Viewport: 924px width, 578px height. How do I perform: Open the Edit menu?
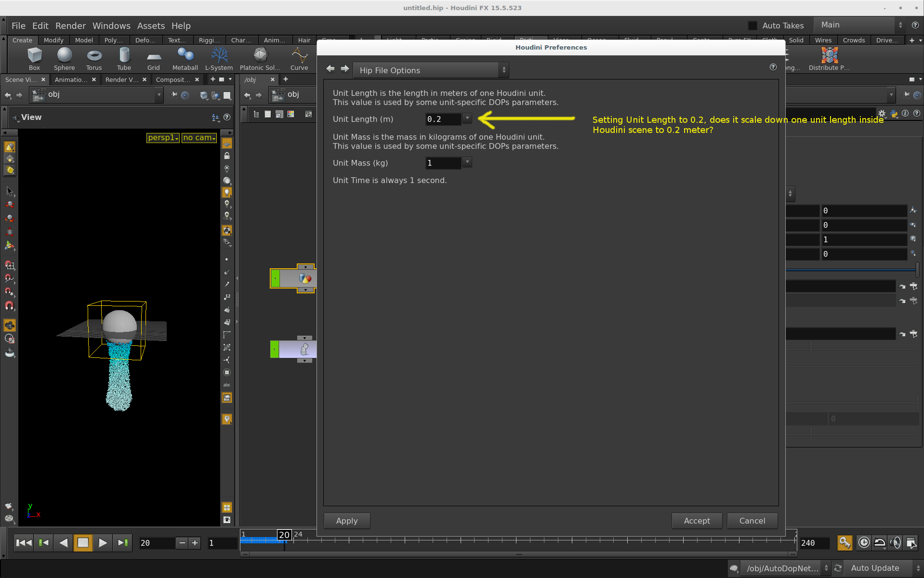click(x=40, y=26)
